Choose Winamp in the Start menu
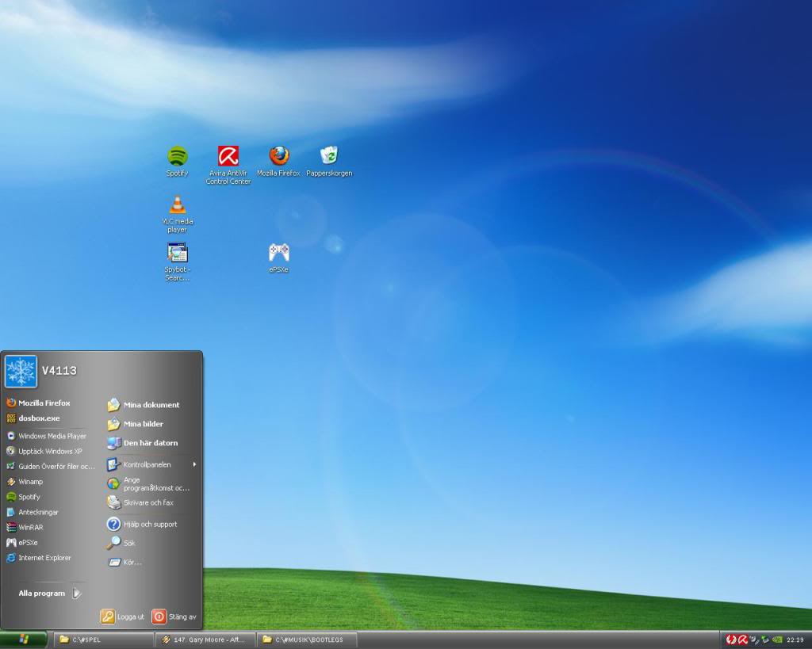Image resolution: width=812 pixels, height=649 pixels. 30,482
